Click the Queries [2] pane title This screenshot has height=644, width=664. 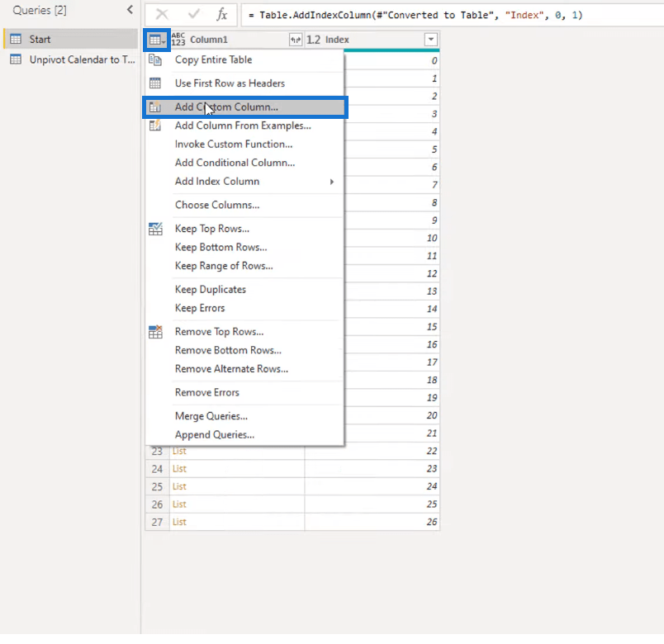[40, 10]
